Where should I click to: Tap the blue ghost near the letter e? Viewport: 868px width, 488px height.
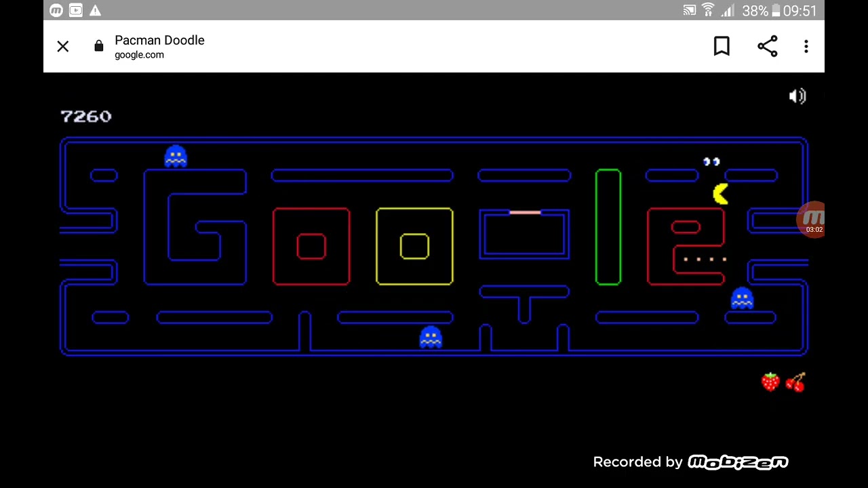(x=742, y=298)
